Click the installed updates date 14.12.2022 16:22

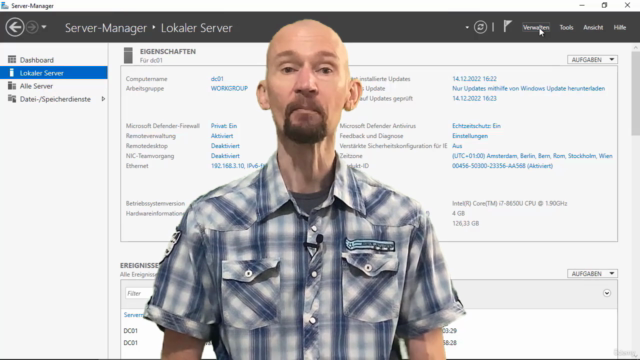pos(474,79)
